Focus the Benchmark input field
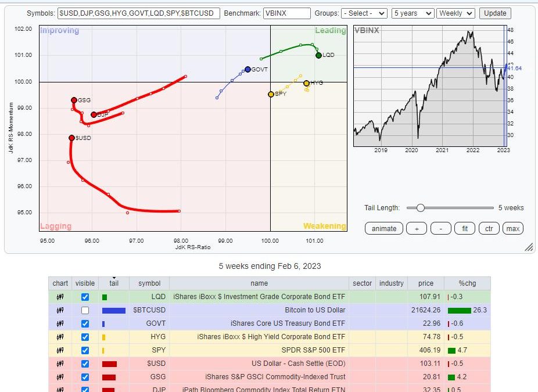This screenshot has width=538, height=392. click(287, 13)
